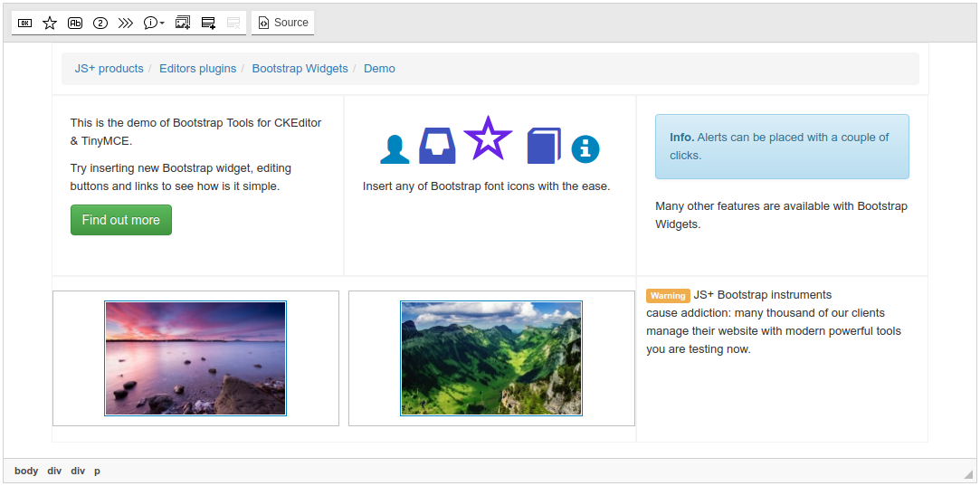Image resolution: width=980 pixels, height=486 pixels.
Task: Open the JS+ products breadcrumb link
Action: tap(109, 69)
